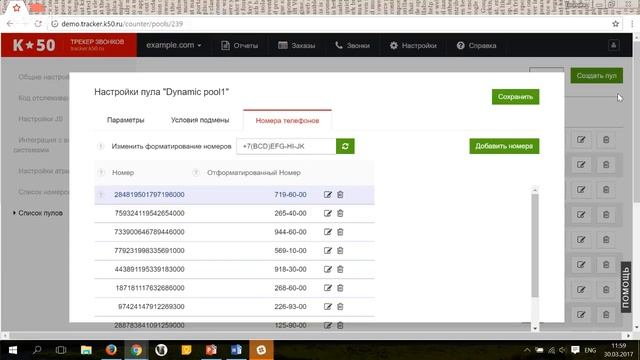The width and height of the screenshot is (640, 360).
Task: Open the example.com site dropdown
Action: click(174, 45)
